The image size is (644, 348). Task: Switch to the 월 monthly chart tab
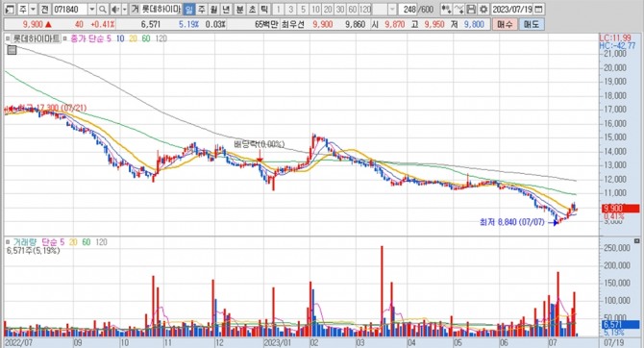point(213,9)
